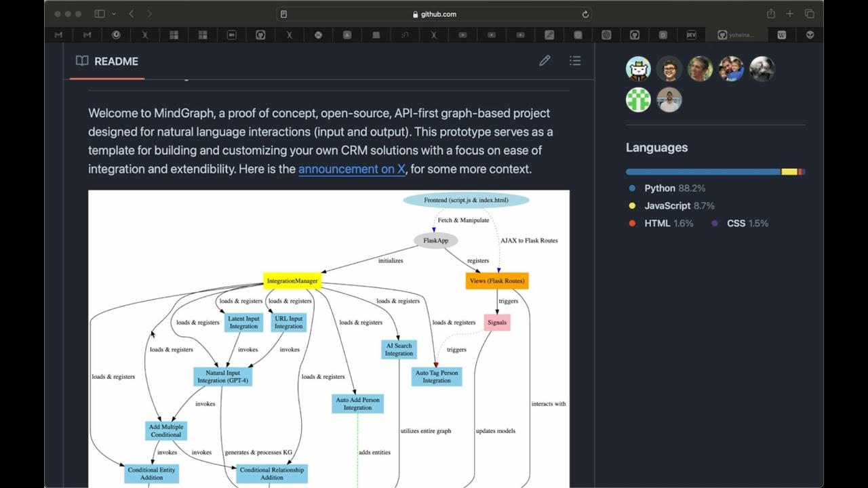Screen dimensions: 868x488
Task: Open the Wikipedia bookmark in the favorites bar
Action: [x=781, y=34]
